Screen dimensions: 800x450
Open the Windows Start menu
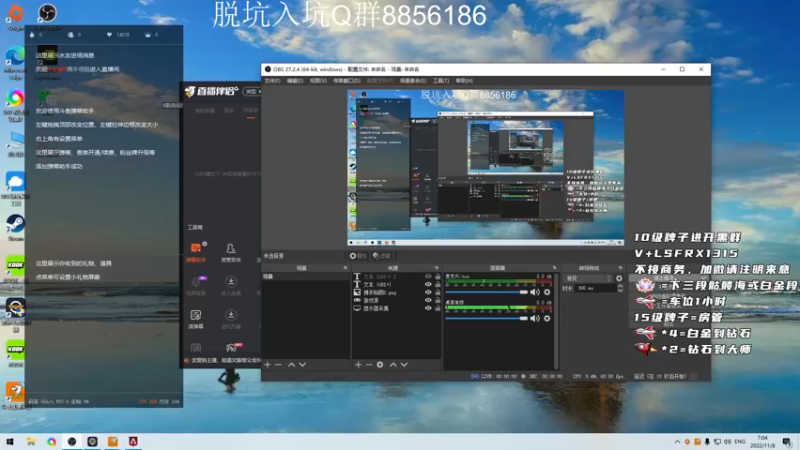[x=10, y=441]
